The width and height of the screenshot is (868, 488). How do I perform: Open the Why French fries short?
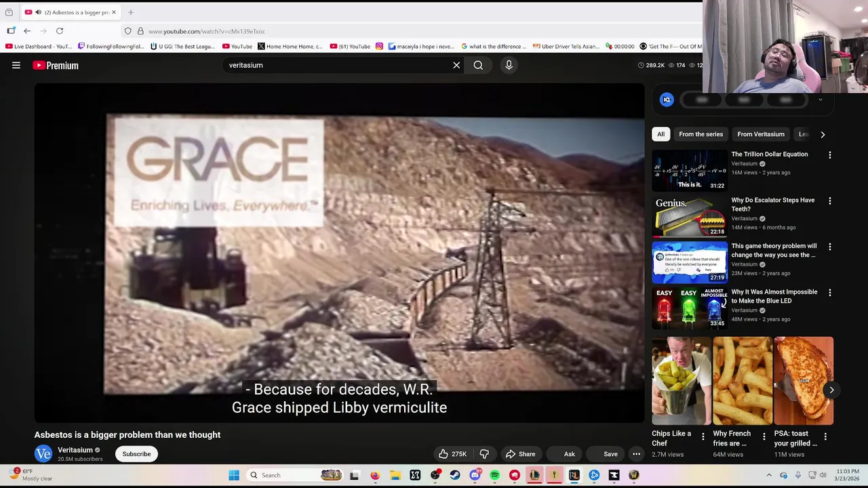(x=743, y=380)
